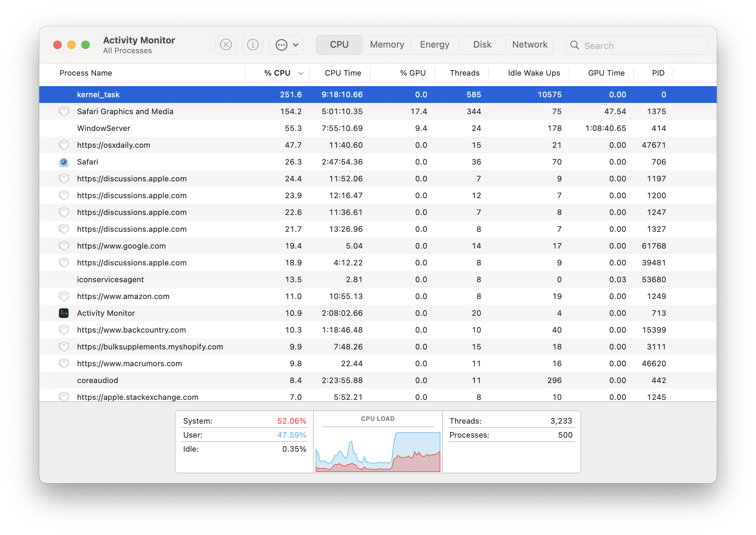Open the Energy tab

tap(434, 44)
